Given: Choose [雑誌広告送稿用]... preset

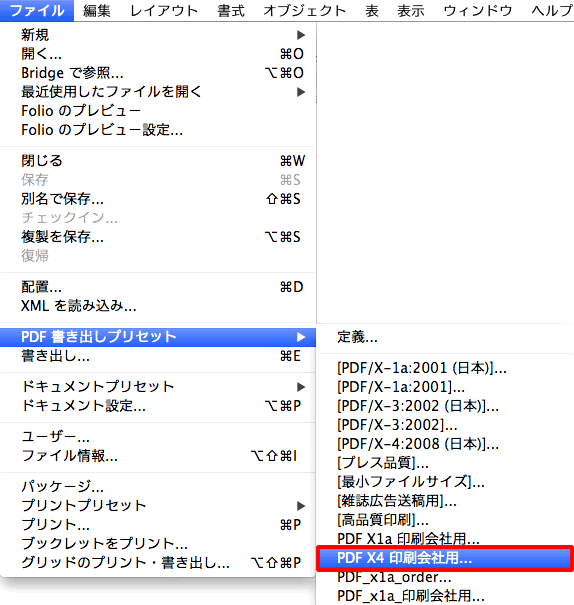Looking at the screenshot, I should tap(445, 501).
